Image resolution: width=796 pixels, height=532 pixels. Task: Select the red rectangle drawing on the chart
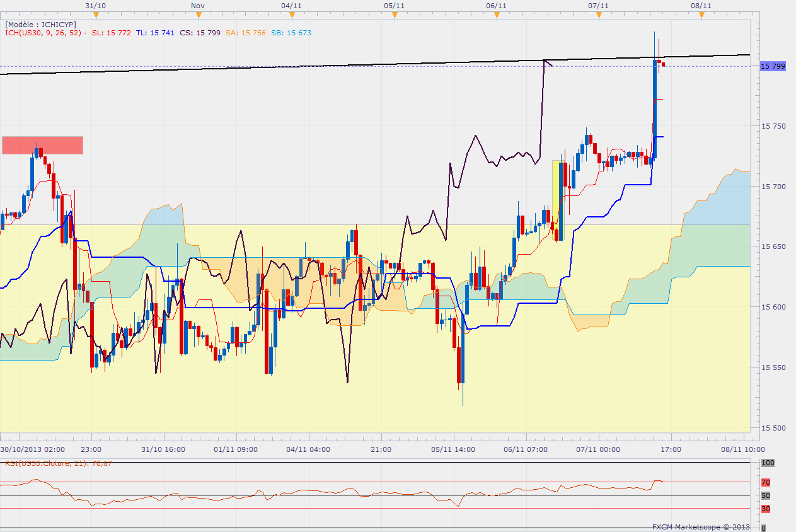[42, 145]
